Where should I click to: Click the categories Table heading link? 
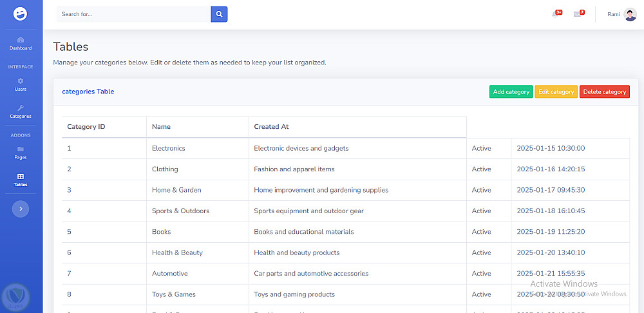coord(88,91)
